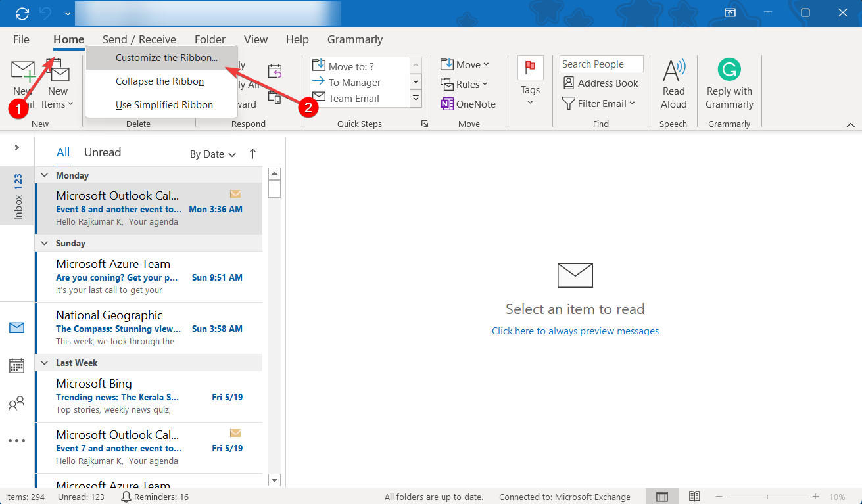
Task: Open the Folder tab
Action: point(210,39)
